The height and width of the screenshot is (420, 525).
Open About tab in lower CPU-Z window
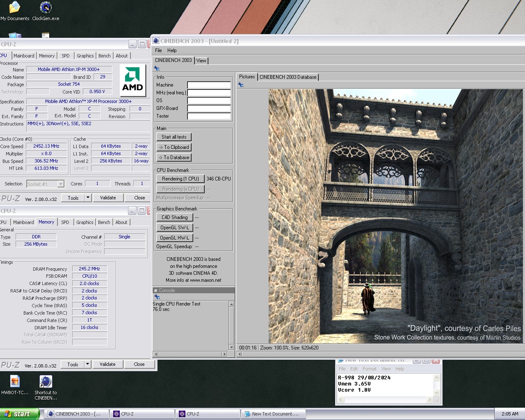[121, 222]
